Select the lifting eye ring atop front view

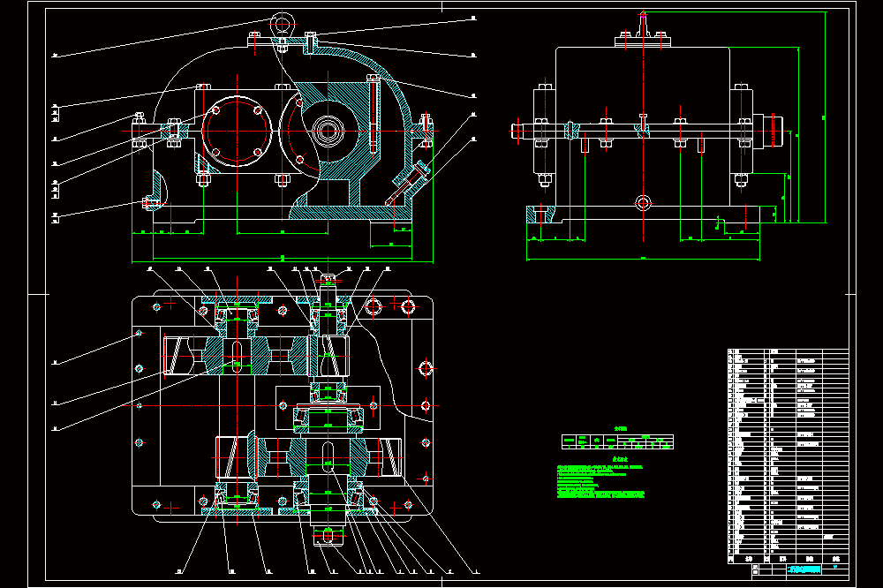pos(282,24)
